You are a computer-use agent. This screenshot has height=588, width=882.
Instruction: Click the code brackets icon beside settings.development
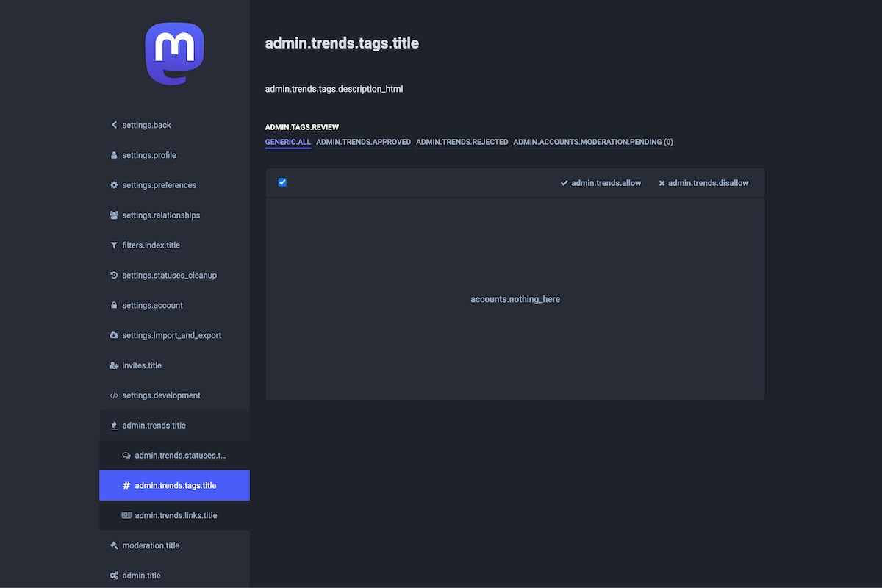coord(114,395)
